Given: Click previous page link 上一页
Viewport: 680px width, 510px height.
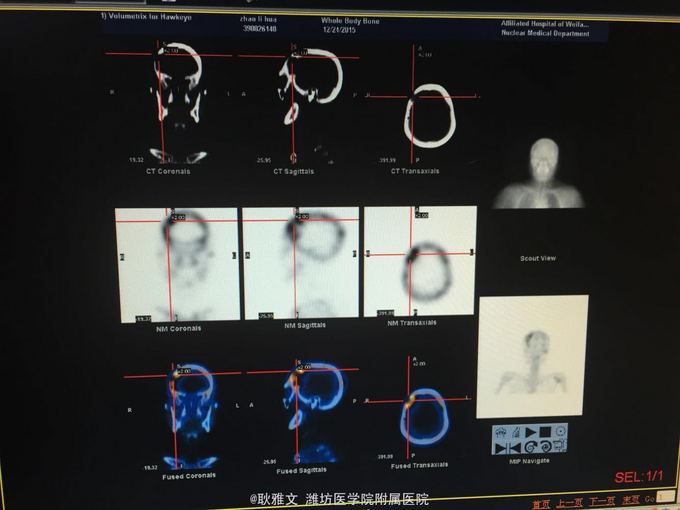Looking at the screenshot, I should 570,501.
